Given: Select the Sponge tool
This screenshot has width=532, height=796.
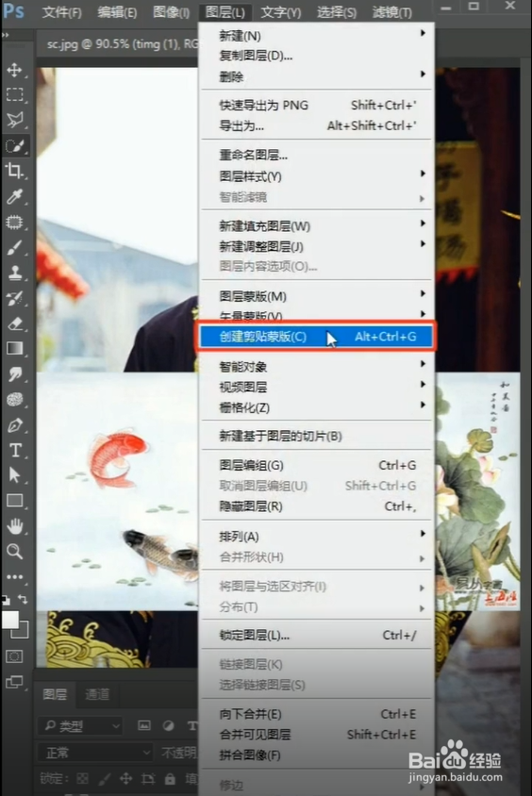Looking at the screenshot, I should pos(14,400).
